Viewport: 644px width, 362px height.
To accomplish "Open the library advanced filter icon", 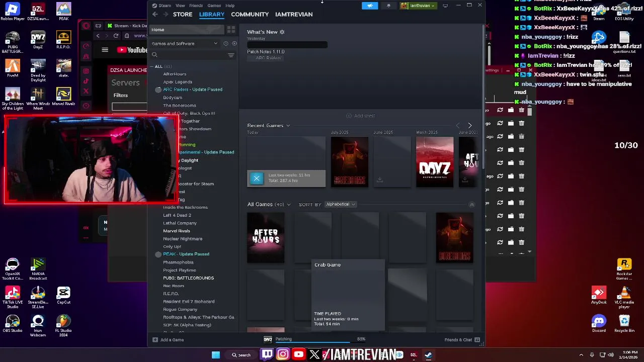I will coord(231,55).
